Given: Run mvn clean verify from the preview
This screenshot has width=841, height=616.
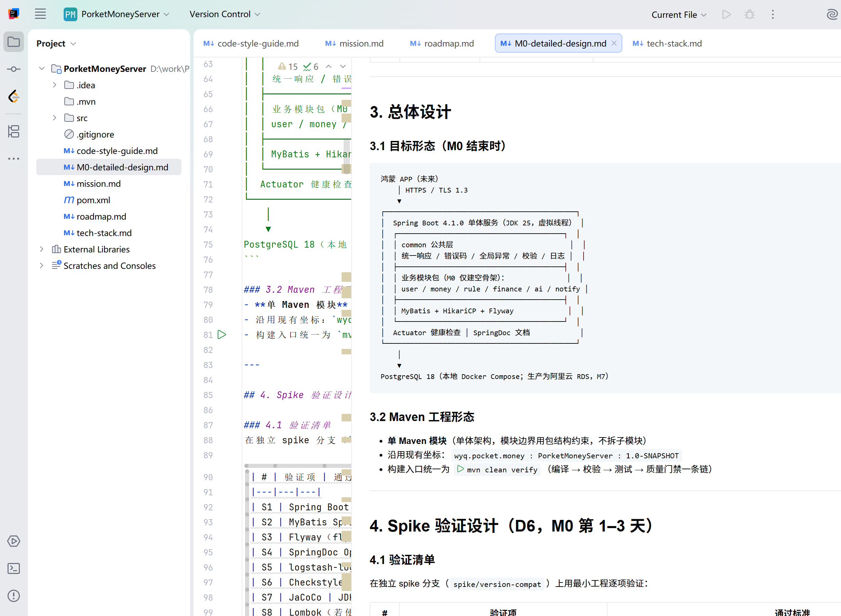Looking at the screenshot, I should click(x=461, y=469).
